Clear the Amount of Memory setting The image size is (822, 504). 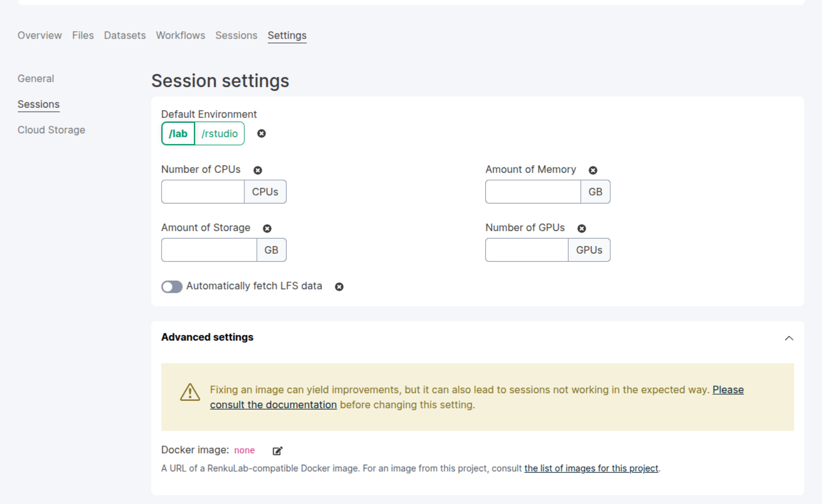tap(593, 170)
